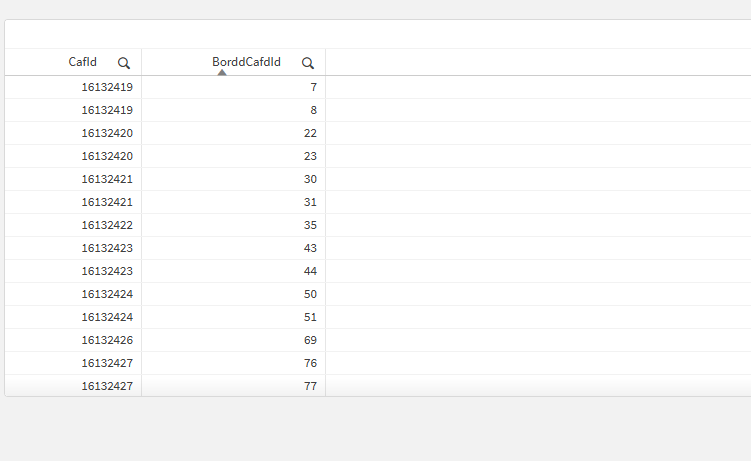
Task: Select BorddCafdId cell with value 7
Action: click(x=313, y=87)
